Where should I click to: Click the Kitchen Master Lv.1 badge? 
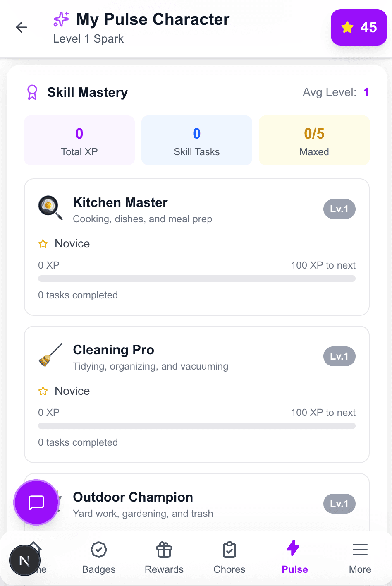tap(339, 209)
